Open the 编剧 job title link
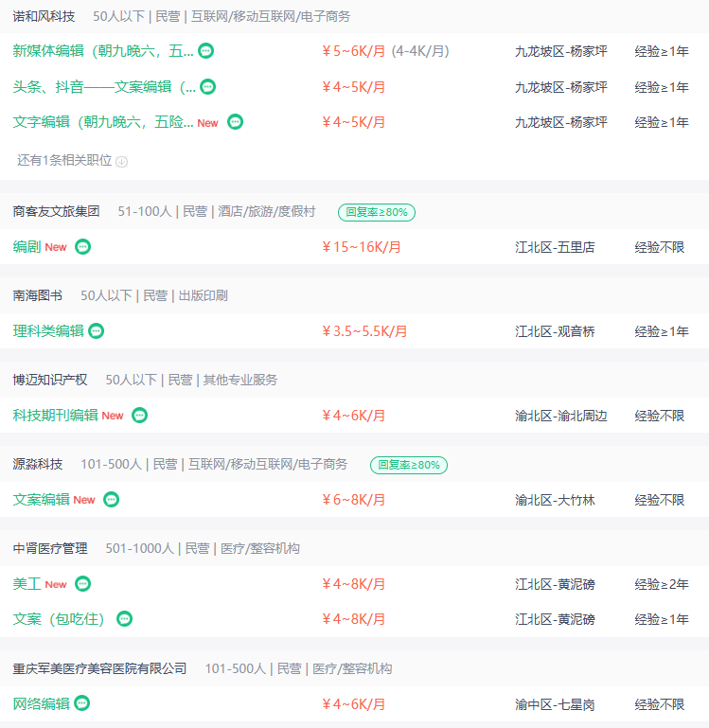 coord(27,246)
